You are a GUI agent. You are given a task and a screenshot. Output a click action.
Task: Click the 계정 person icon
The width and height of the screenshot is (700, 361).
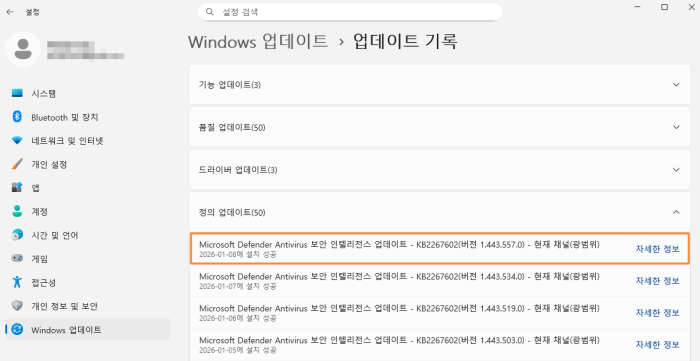coord(17,212)
